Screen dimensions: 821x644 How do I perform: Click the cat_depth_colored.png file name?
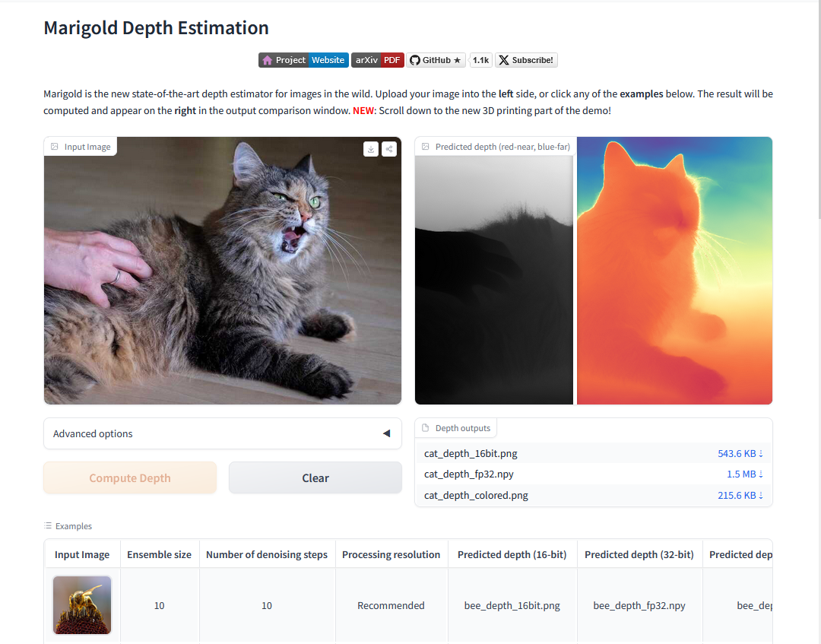[476, 495]
